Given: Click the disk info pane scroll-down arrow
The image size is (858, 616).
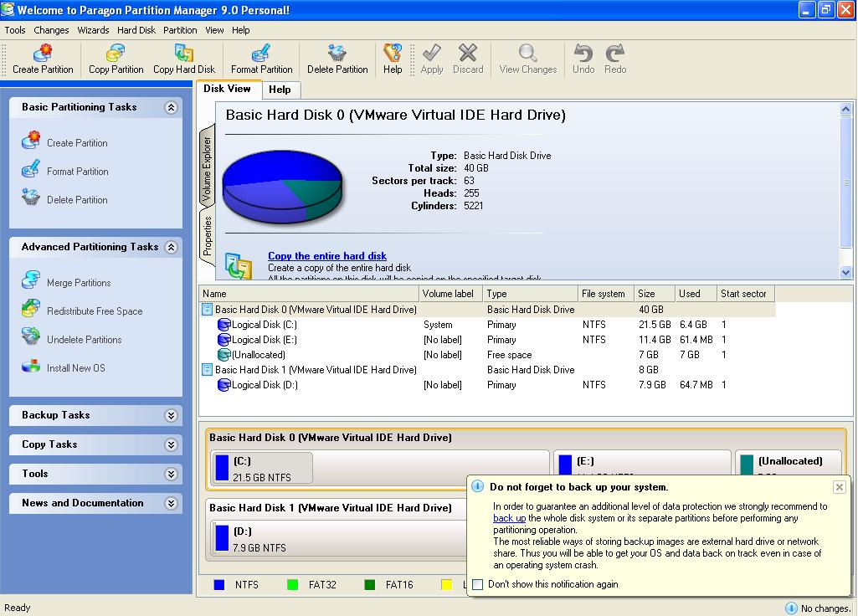Looking at the screenshot, I should pos(846,272).
